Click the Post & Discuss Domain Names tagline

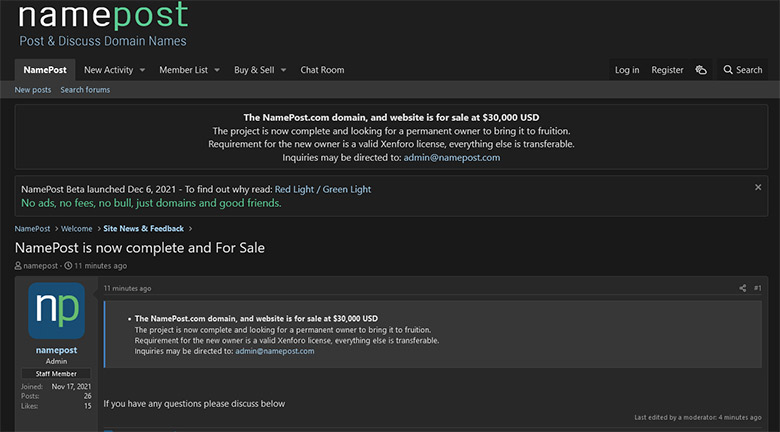pyautogui.click(x=103, y=41)
